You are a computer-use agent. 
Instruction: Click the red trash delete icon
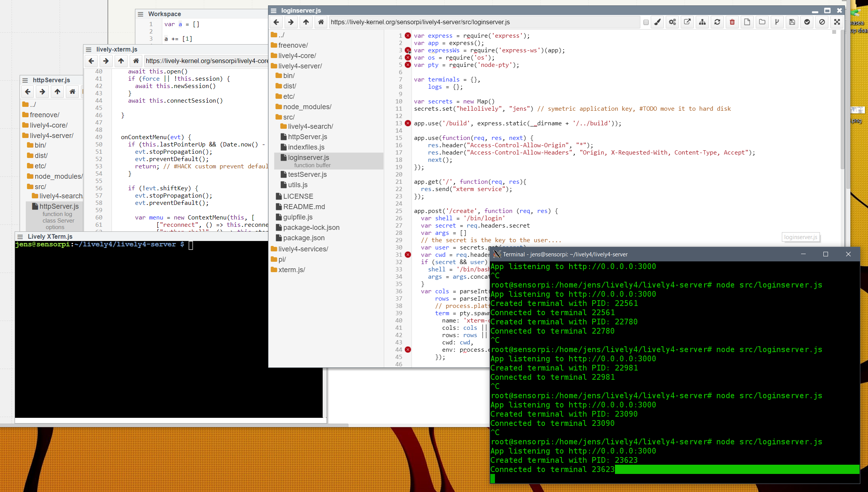(732, 22)
